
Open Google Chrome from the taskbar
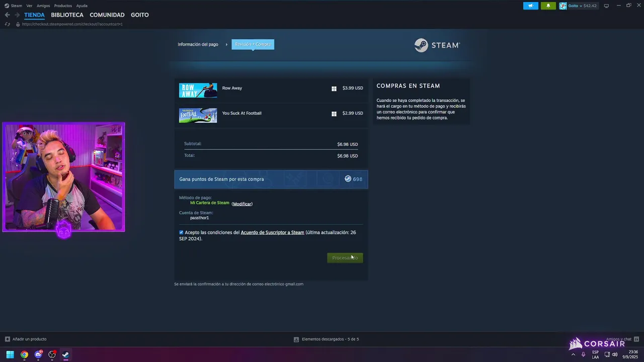click(24, 354)
